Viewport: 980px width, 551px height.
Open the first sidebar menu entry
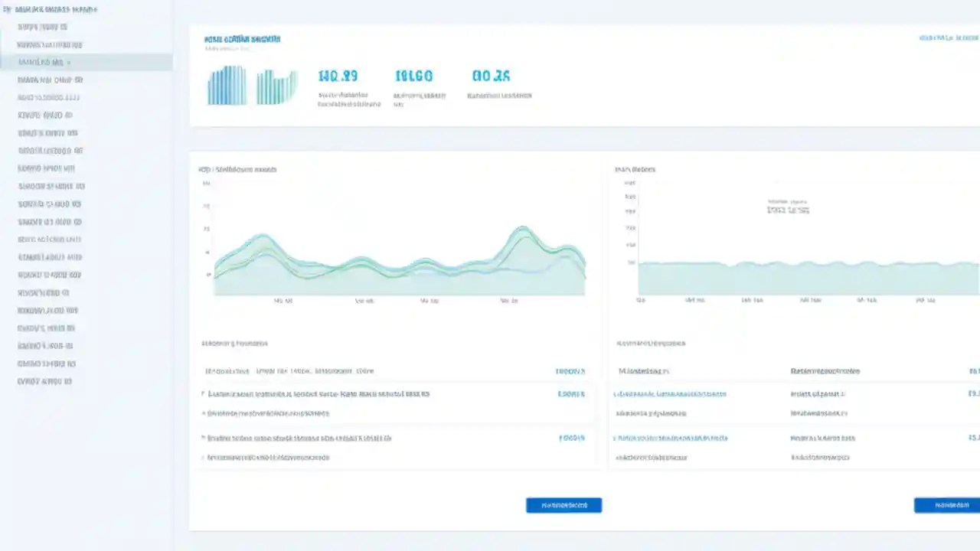(42, 27)
